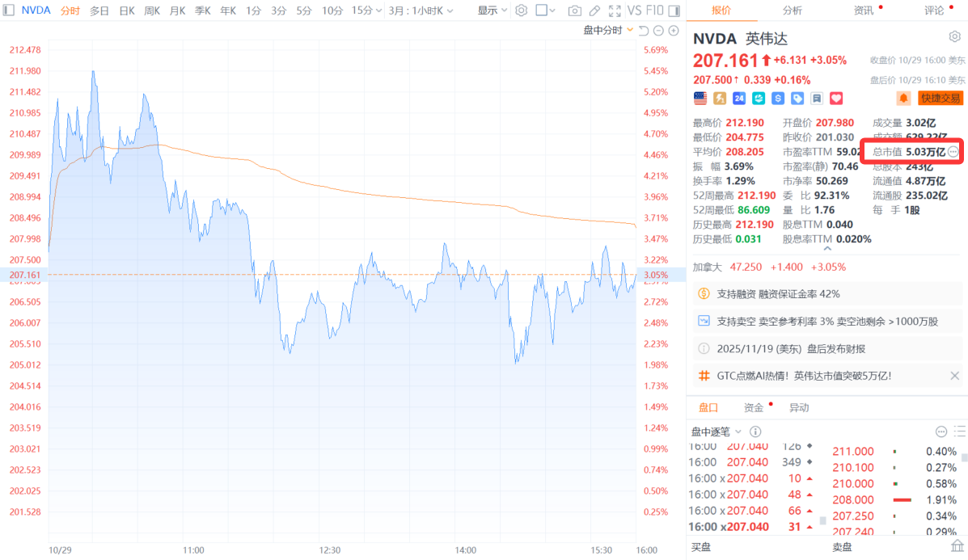Viewport: 968px width, 560px height.
Task: Select the 10分 interval
Action: coord(332,11)
